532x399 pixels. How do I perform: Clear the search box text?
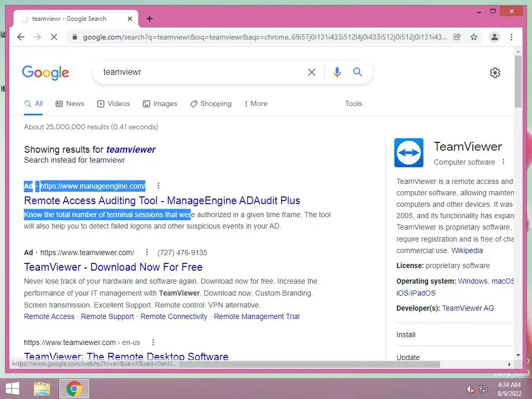point(312,72)
